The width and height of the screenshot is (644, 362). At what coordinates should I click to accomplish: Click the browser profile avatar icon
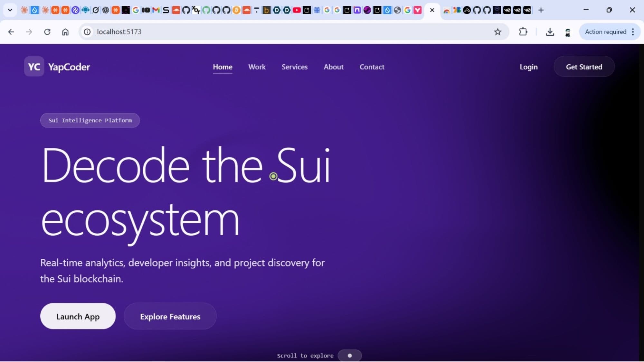pos(568,32)
